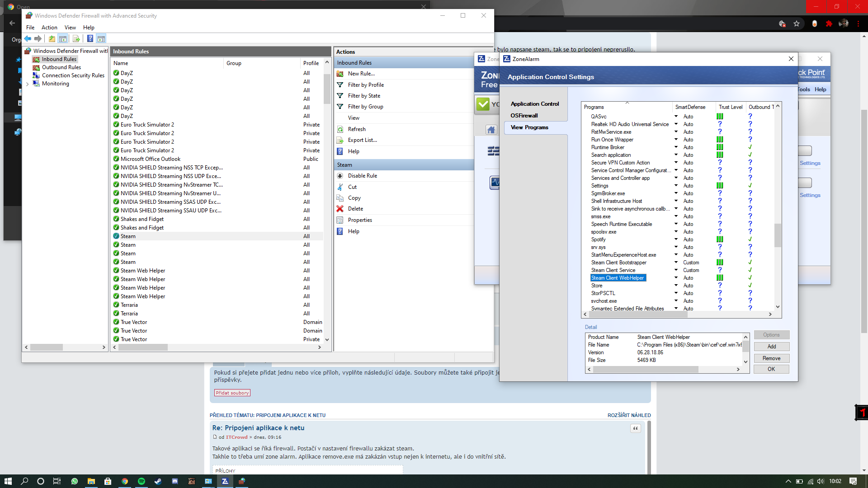Click Disable Rule for Steam
This screenshot has width=868, height=488.
tap(362, 176)
